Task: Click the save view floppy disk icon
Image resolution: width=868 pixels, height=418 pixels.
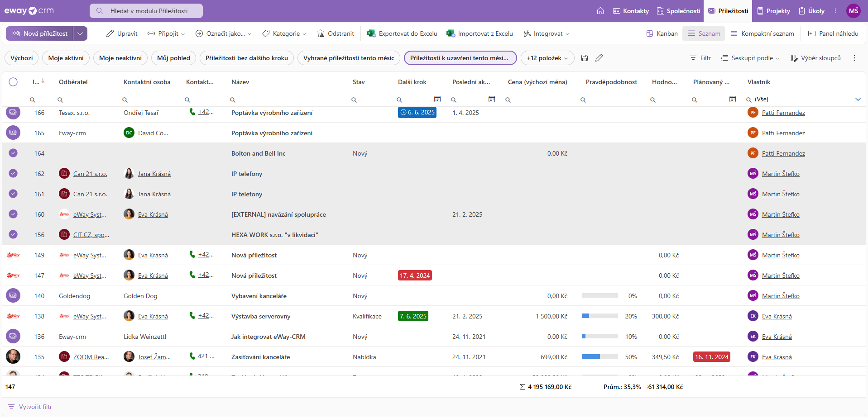Action: point(585,58)
